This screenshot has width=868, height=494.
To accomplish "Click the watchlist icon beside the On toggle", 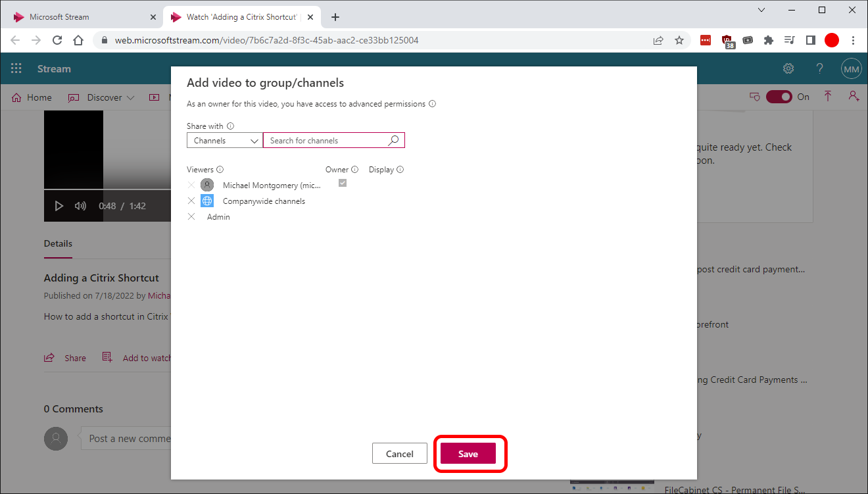I will click(755, 97).
